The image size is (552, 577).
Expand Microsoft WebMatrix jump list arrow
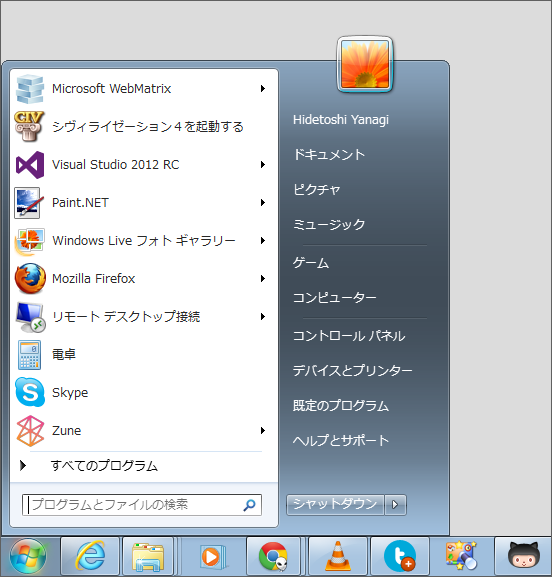point(263,89)
